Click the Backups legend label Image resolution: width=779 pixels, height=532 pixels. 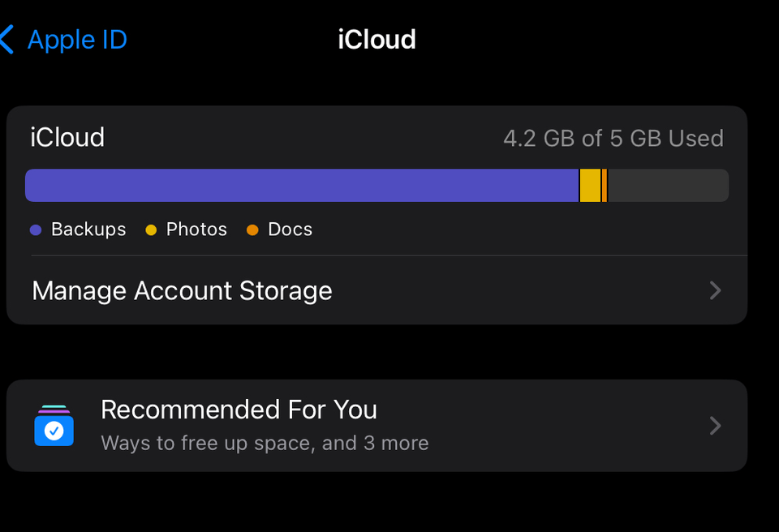(88, 230)
